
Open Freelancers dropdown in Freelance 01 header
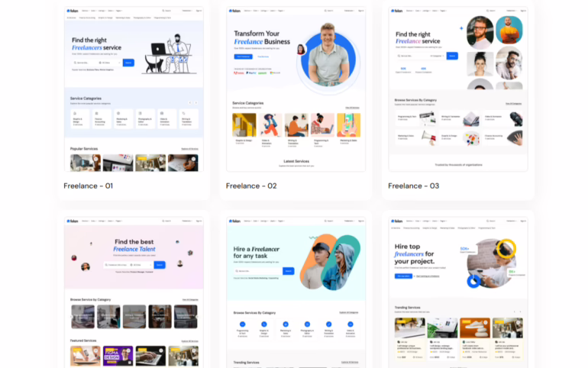pos(187,11)
